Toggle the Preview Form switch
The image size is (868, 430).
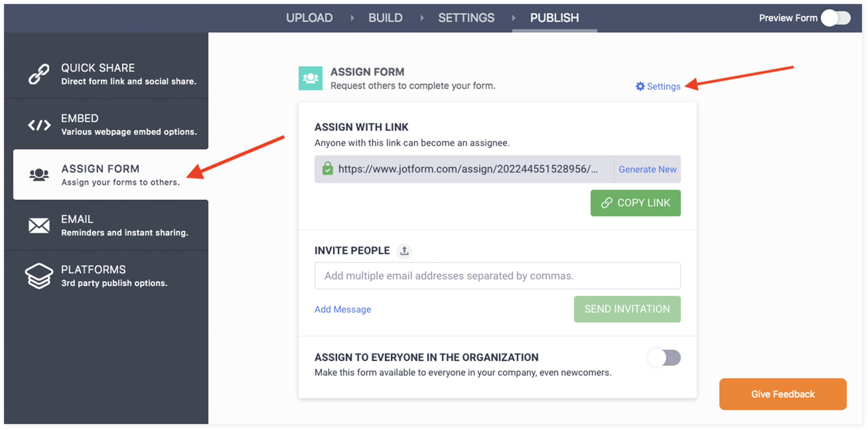[x=836, y=18]
